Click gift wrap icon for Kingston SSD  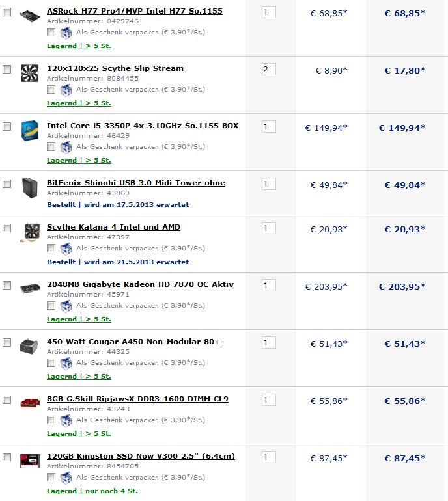click(66, 478)
